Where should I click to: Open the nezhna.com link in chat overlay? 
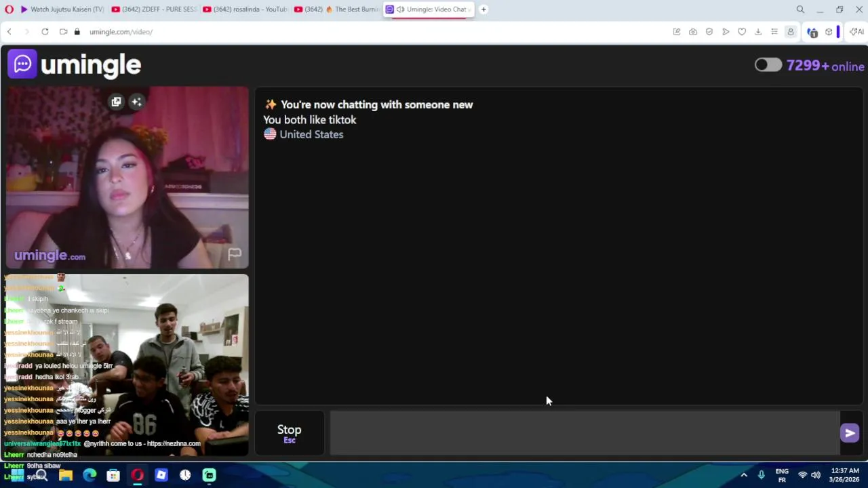(174, 444)
